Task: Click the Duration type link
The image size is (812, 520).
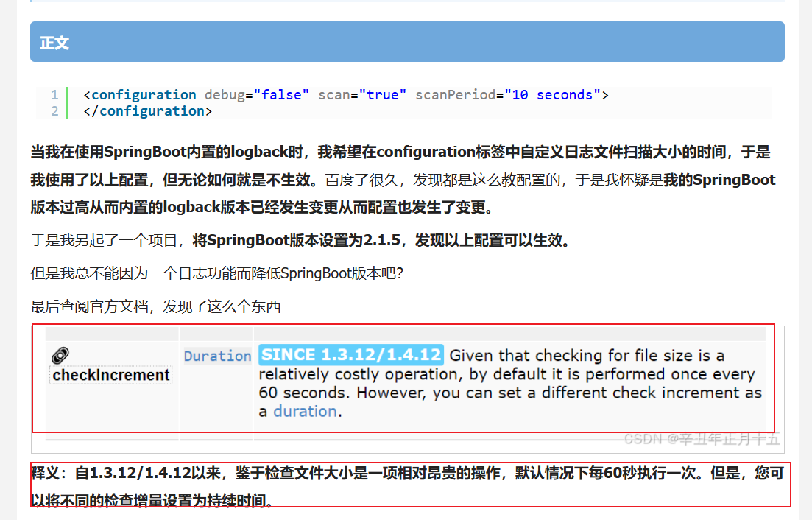Action: pos(217,356)
